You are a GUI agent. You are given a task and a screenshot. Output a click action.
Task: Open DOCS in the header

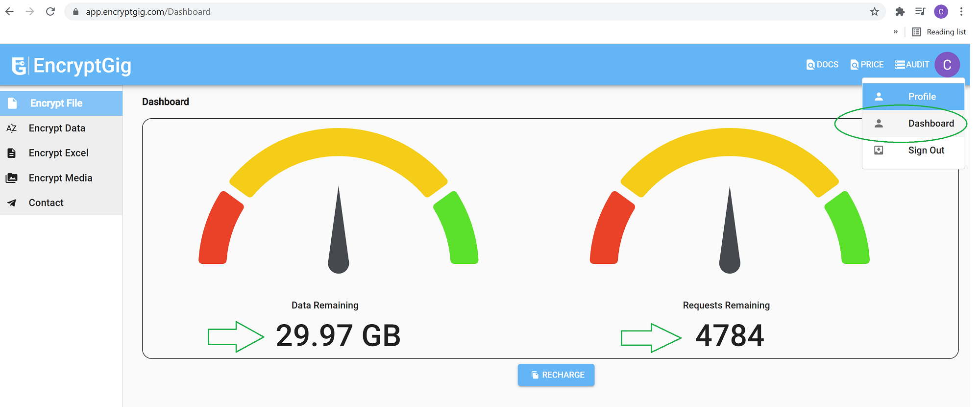coord(822,65)
